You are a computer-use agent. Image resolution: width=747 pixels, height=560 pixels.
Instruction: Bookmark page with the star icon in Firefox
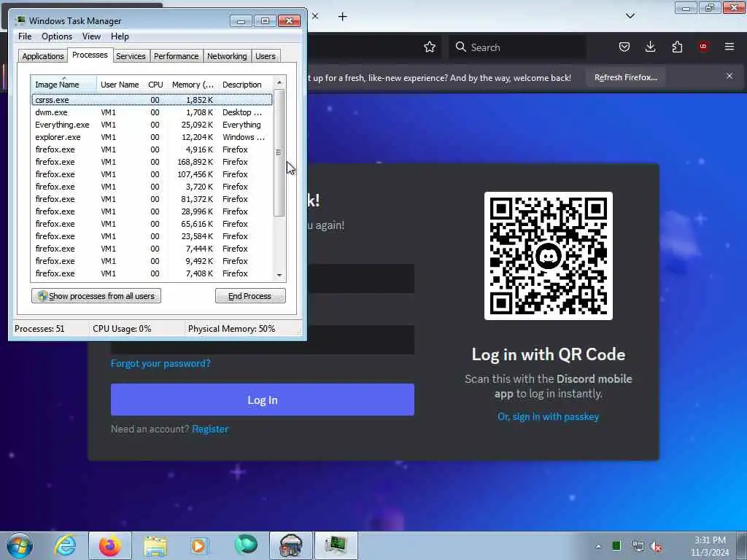[429, 47]
